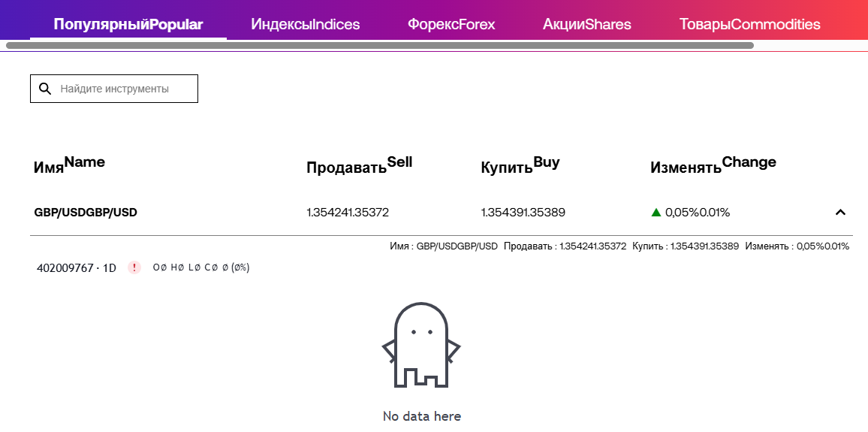Click the buy price 1.35439 in table row
This screenshot has width=868, height=432.
tap(523, 213)
